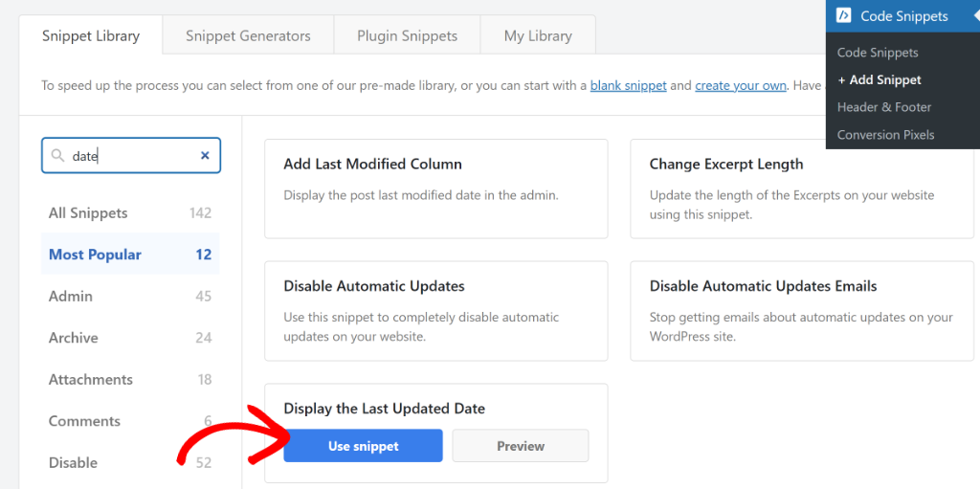
Task: Clear the search with the X icon
Action: [x=205, y=156]
